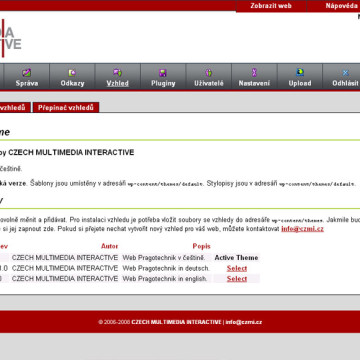Click the Pluginy icon

click(163, 73)
